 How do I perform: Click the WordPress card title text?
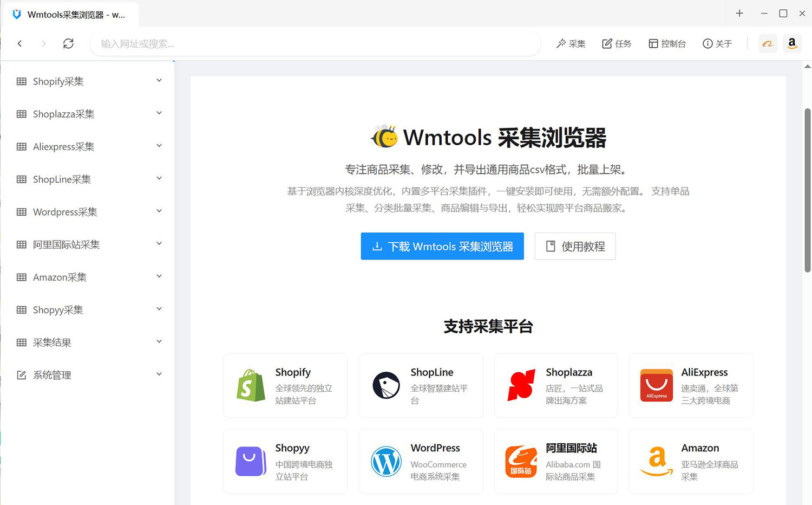click(435, 448)
